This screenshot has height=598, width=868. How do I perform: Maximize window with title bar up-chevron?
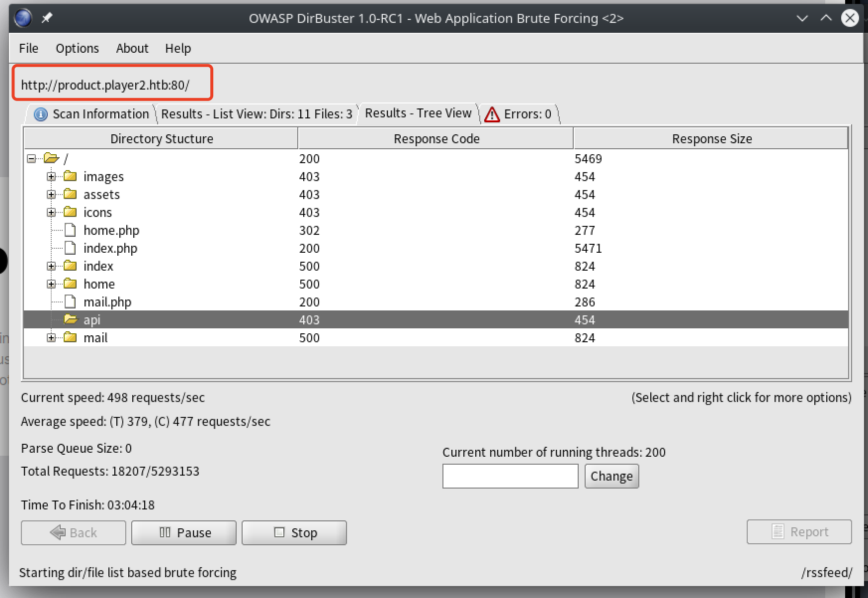(826, 18)
